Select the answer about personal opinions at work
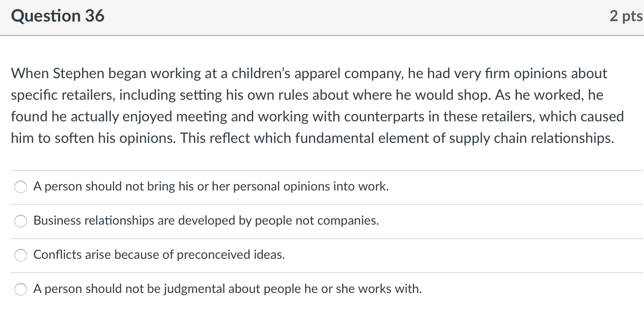Screen dimensions: 644x319 point(211,187)
